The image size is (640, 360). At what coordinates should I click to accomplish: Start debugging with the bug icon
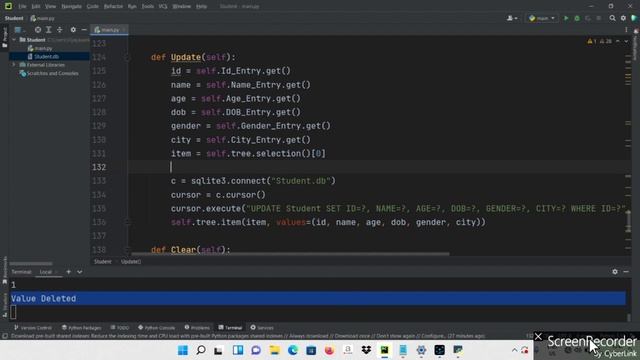pos(577,18)
